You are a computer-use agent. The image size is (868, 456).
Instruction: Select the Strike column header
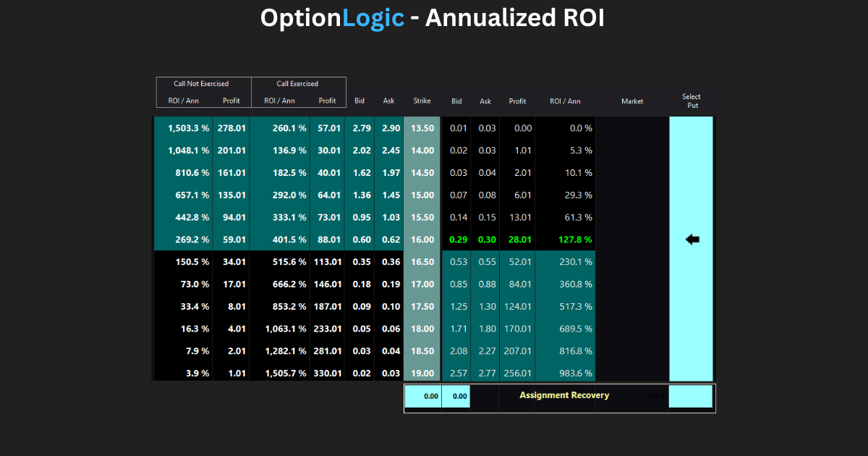tap(422, 101)
